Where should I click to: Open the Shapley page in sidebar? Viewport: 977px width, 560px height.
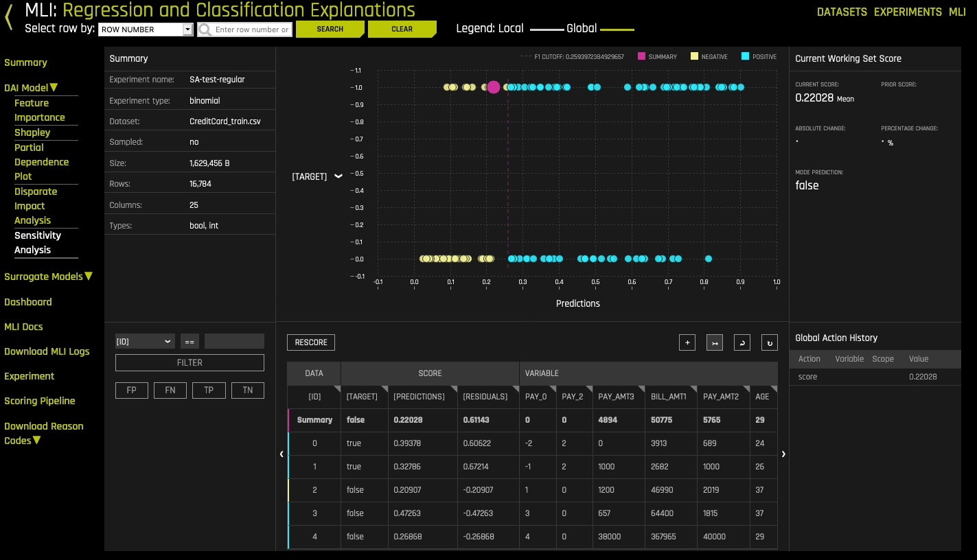point(32,132)
